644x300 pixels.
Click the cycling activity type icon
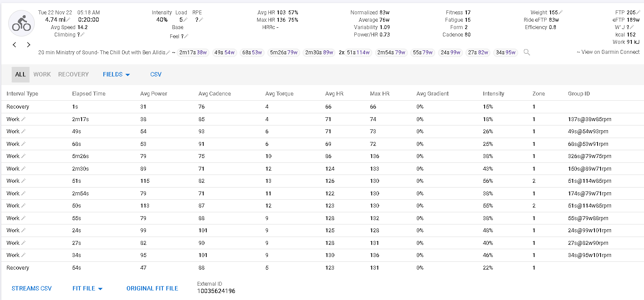(21, 23)
